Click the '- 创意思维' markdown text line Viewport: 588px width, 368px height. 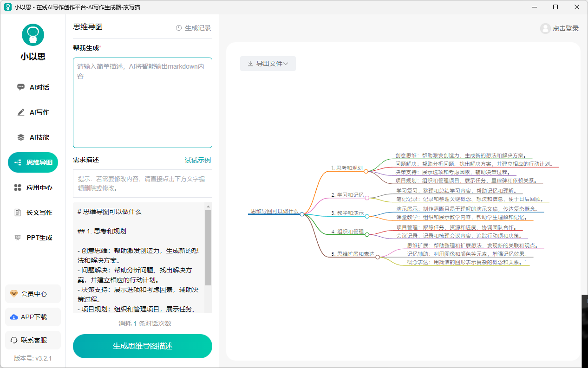coord(138,255)
